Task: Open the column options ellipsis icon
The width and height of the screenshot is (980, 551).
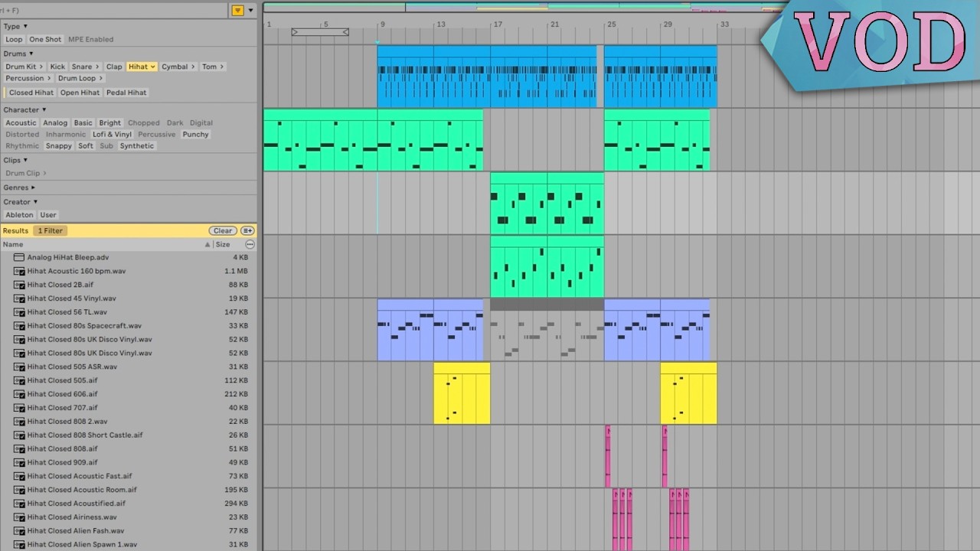Action: (250, 244)
